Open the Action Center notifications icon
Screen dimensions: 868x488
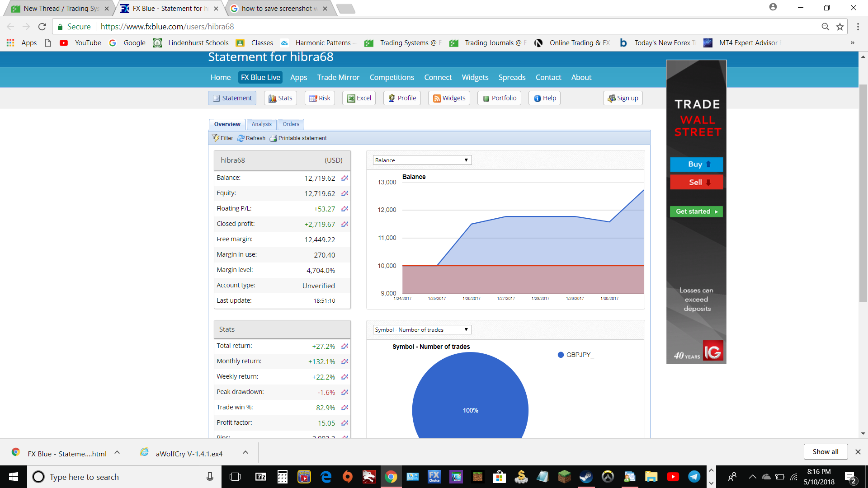tap(850, 477)
